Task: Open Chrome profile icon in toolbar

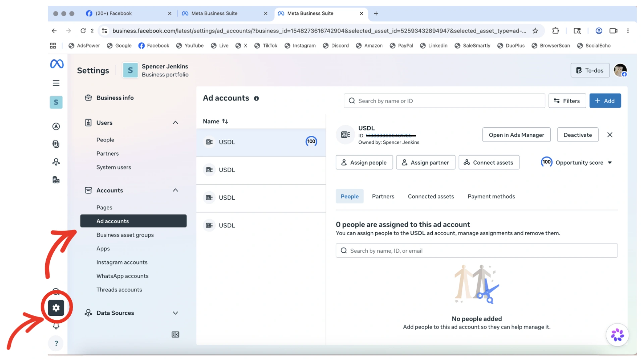Action: (x=599, y=31)
